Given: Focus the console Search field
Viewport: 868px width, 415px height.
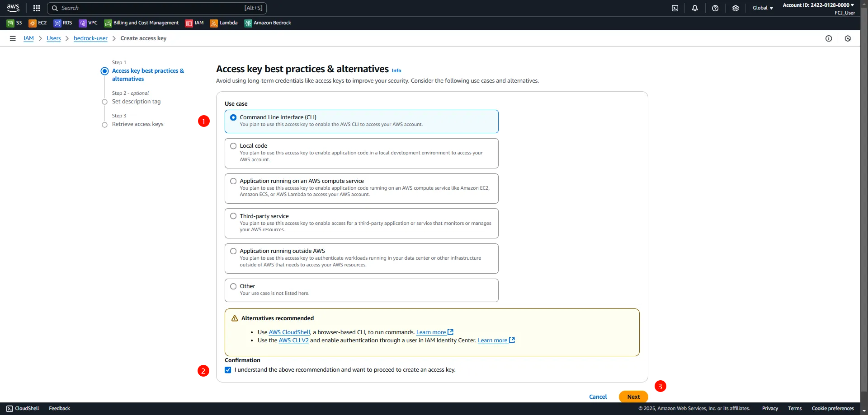Looking at the screenshot, I should tap(157, 8).
